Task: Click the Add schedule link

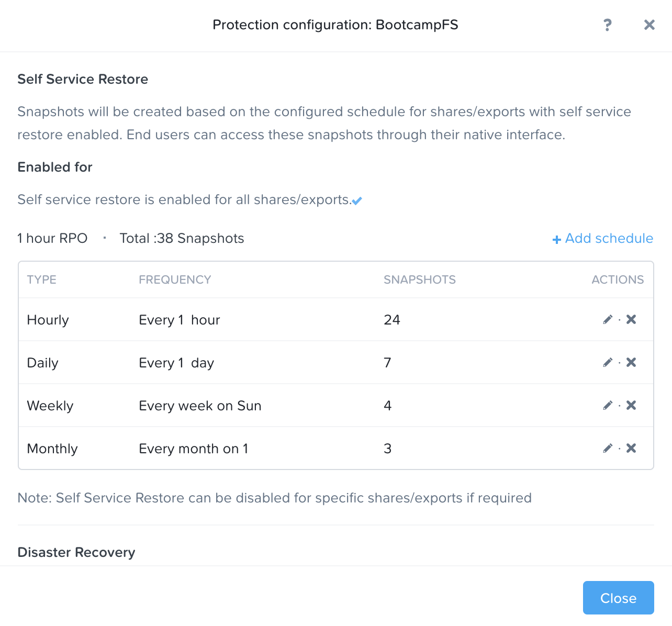Action: tap(603, 239)
